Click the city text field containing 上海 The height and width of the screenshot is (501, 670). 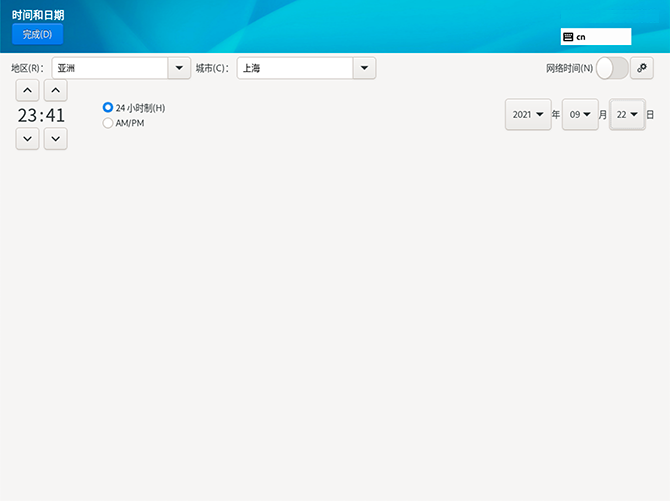coord(294,68)
